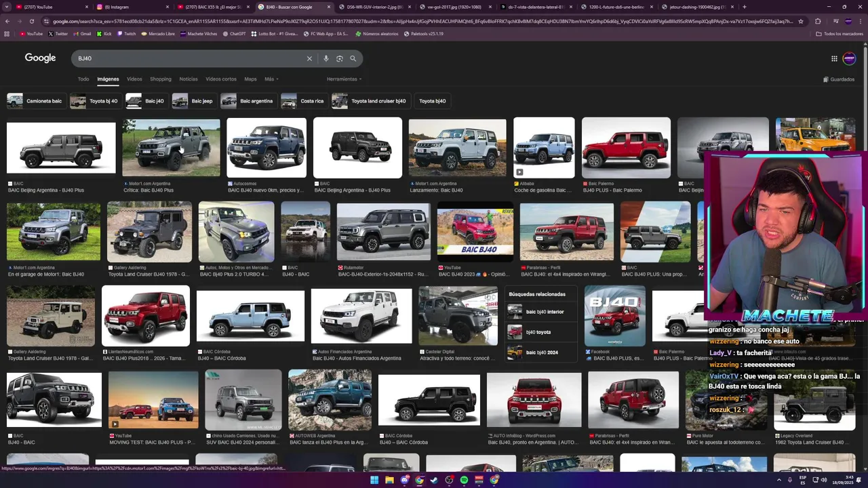Viewport: 868px width, 488px height.
Task: Click the browser address bar URL
Action: pos(420,21)
